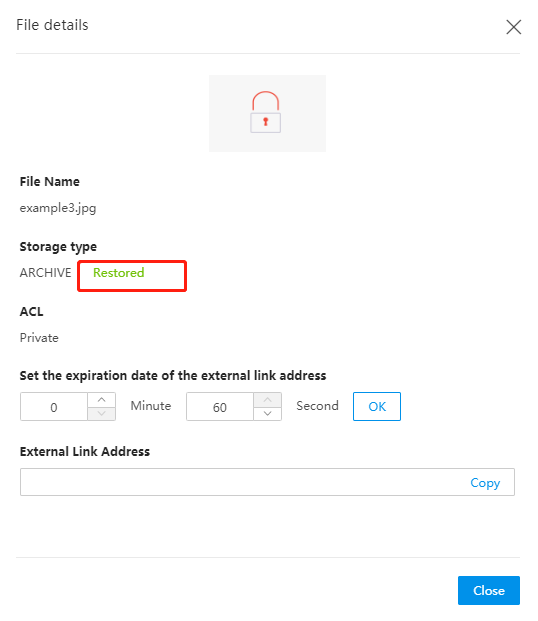538x621 pixels.
Task: Click the Storage type heading
Action: point(58,247)
